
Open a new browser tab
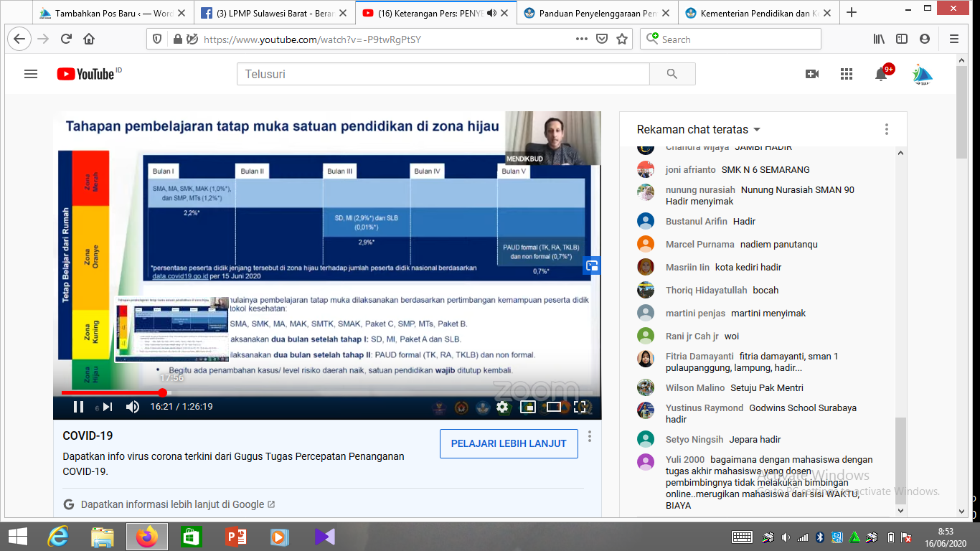(x=852, y=13)
